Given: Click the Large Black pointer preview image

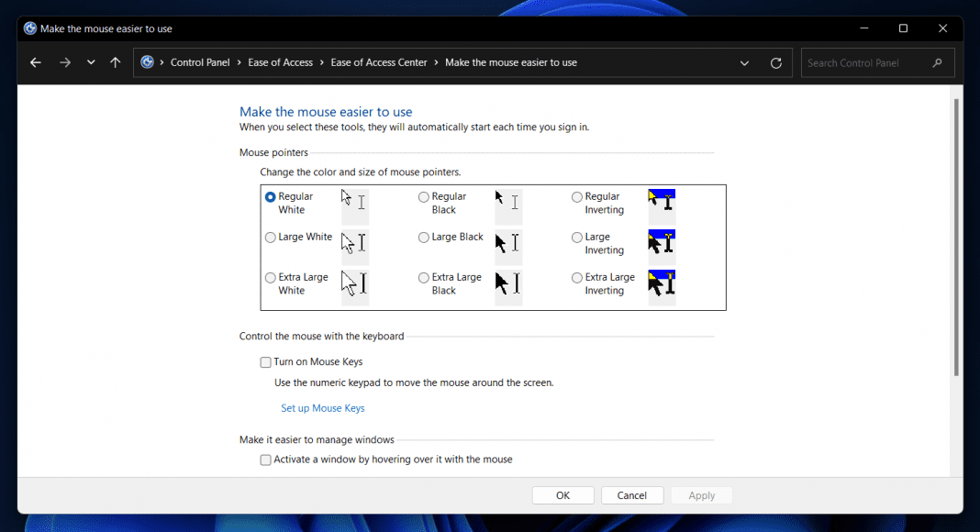Looking at the screenshot, I should click(x=508, y=247).
